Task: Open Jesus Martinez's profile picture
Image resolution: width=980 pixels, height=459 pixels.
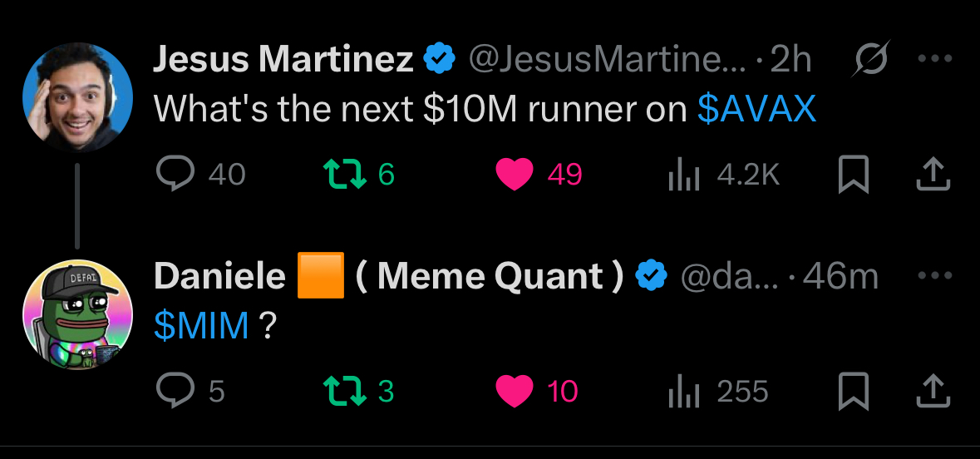Action: (x=77, y=97)
